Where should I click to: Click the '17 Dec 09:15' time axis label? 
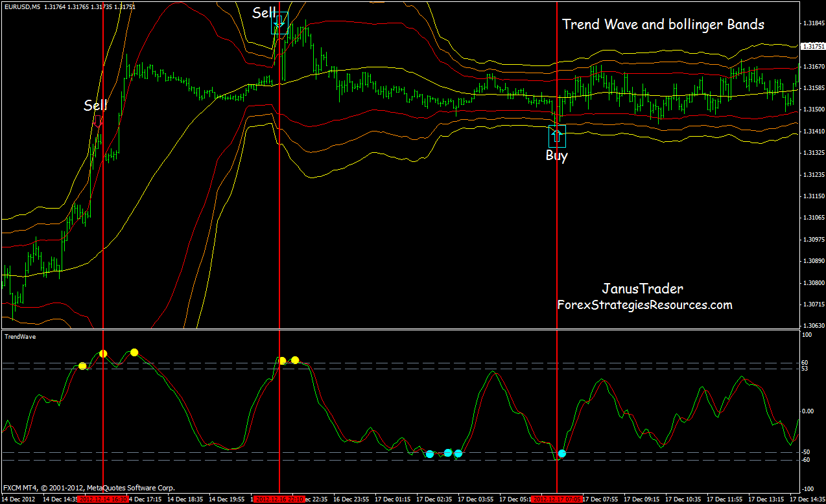(x=642, y=499)
